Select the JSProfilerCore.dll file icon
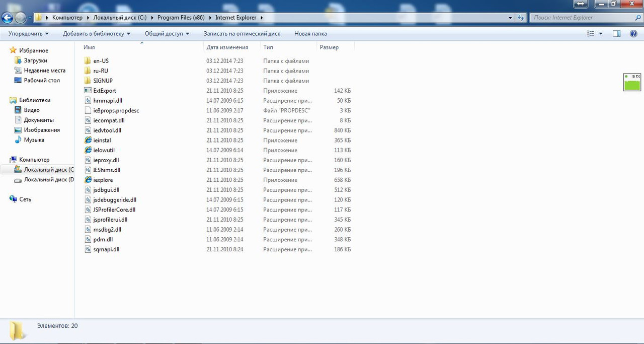This screenshot has width=644, height=344. (88, 210)
